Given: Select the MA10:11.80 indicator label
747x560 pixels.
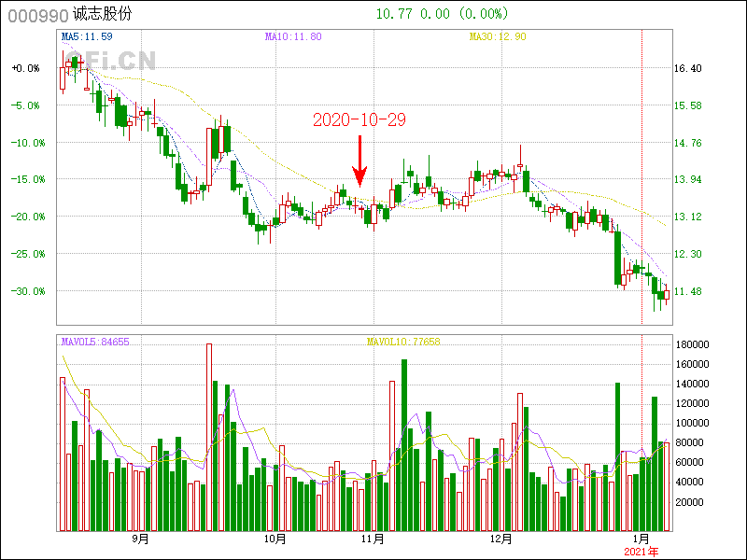Looking at the screenshot, I should (x=293, y=36).
